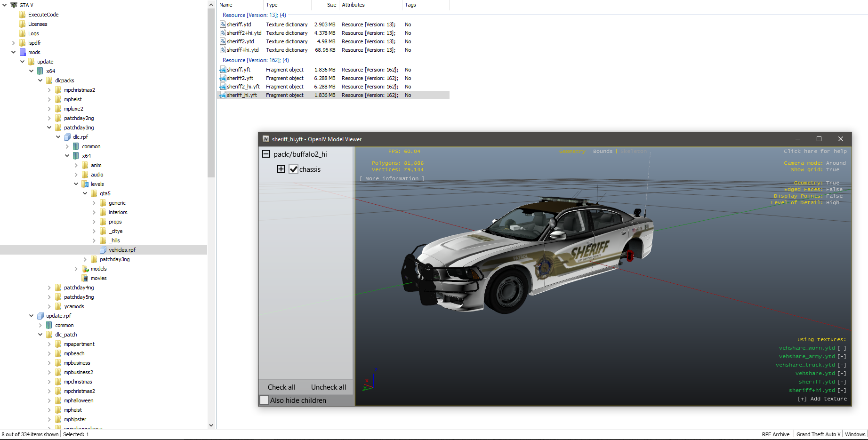The height and width of the screenshot is (440, 868).
Task: Click the dlc.rpf archive icon in tree
Action: coord(67,137)
